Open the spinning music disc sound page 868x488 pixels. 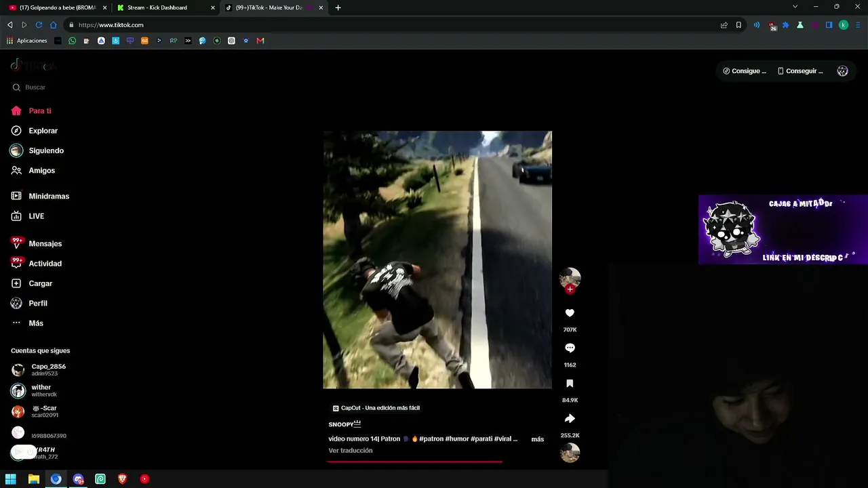pyautogui.click(x=570, y=452)
